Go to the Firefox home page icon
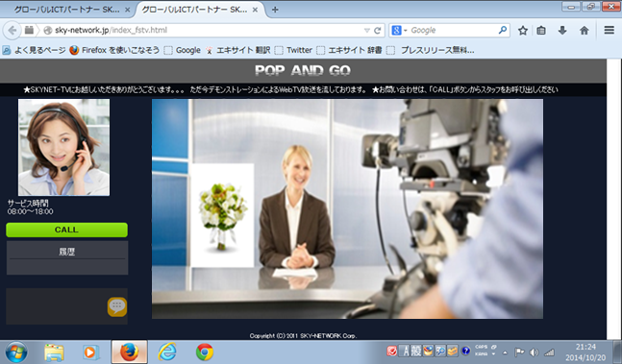The height and width of the screenshot is (364, 622). [x=584, y=30]
